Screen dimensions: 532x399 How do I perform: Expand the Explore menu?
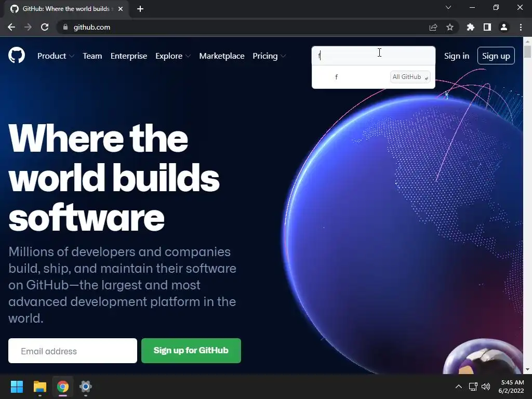tap(173, 56)
